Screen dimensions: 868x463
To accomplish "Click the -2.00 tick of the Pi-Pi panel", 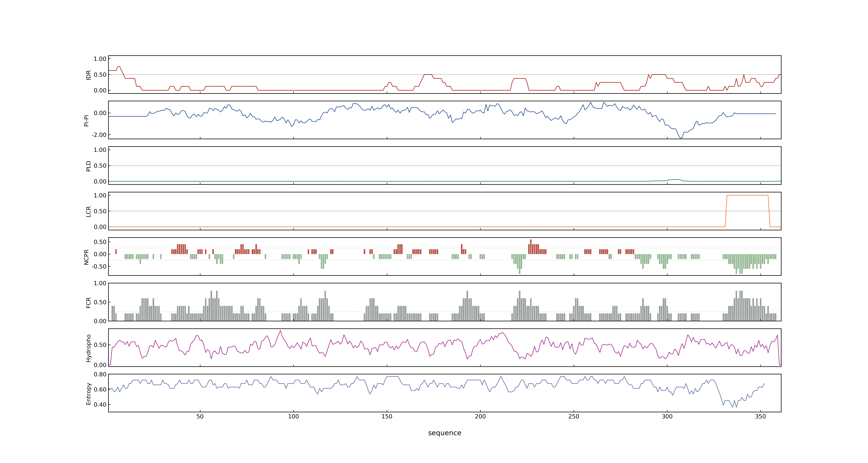I will (99, 135).
